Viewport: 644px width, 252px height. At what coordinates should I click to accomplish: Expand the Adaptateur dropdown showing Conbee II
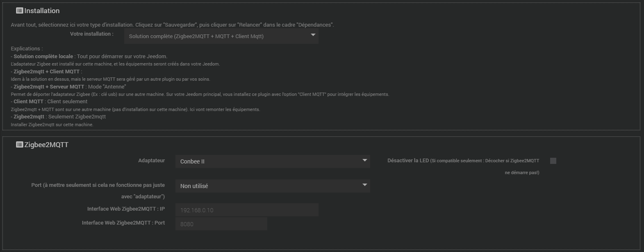[272, 161]
